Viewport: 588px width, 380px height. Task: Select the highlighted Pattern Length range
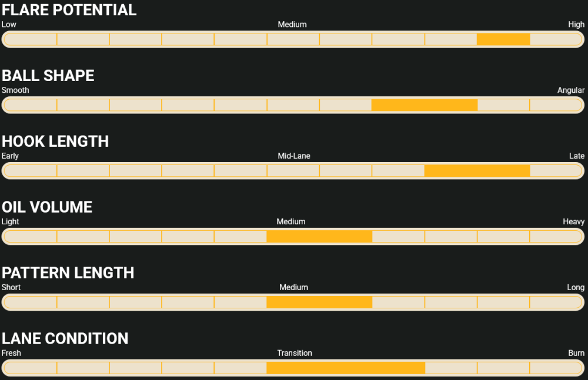319,302
